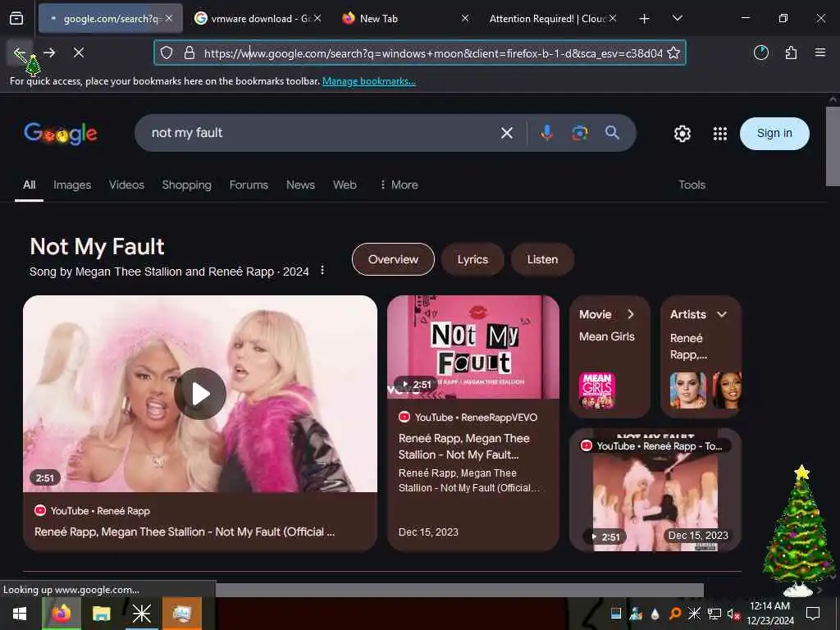Select the Web search tab
The height and width of the screenshot is (630, 840).
[x=345, y=185]
